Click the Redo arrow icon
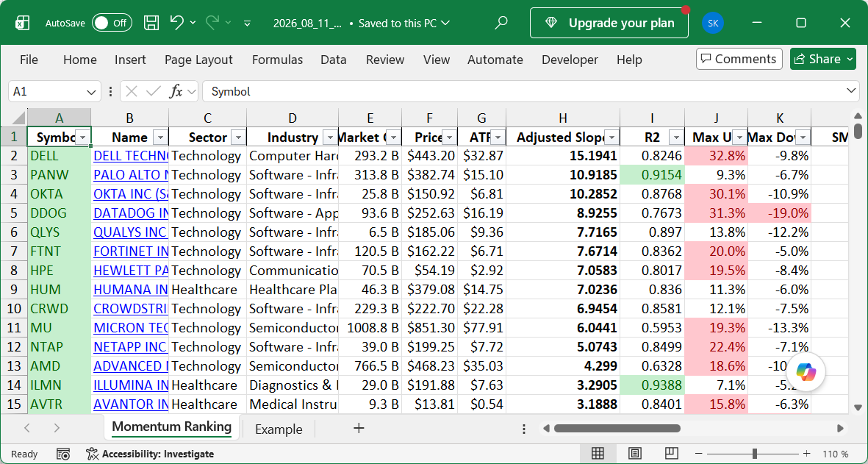 [x=212, y=23]
